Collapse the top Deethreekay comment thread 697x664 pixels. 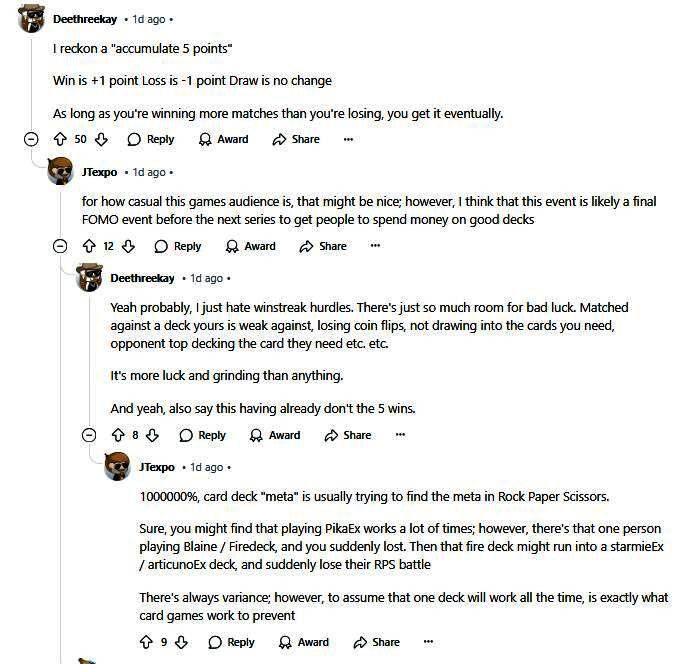click(31, 140)
